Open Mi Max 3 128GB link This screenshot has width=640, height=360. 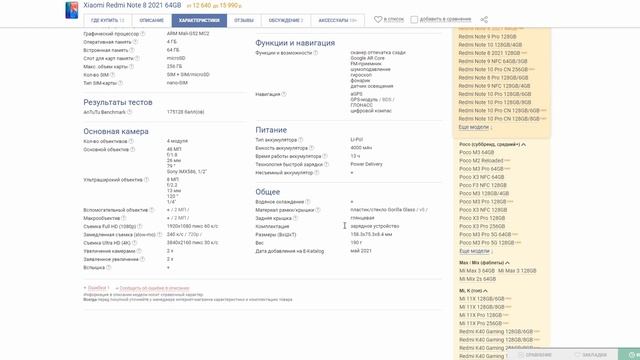517,271
